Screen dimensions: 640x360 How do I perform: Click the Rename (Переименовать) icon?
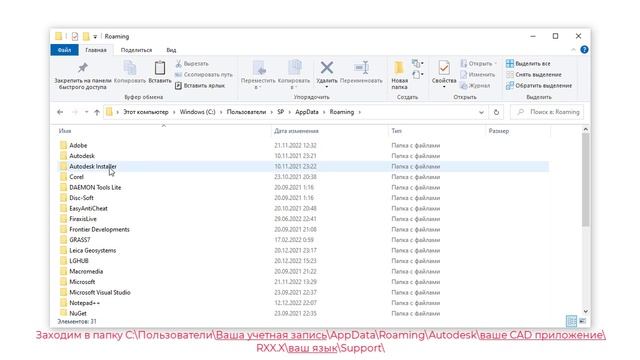point(361,68)
